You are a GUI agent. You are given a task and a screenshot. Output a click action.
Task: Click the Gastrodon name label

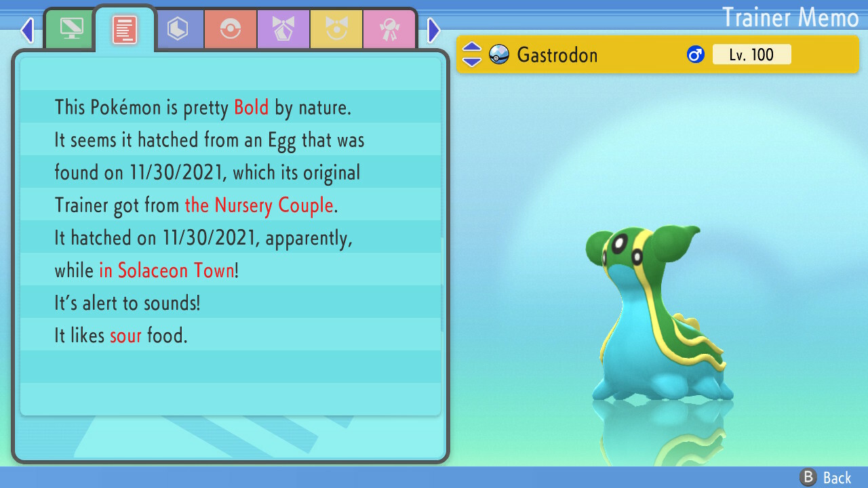pos(557,54)
